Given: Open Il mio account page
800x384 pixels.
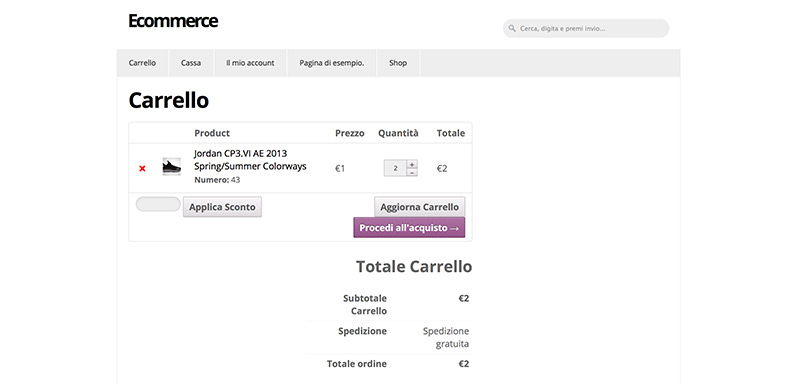Looking at the screenshot, I should click(251, 63).
